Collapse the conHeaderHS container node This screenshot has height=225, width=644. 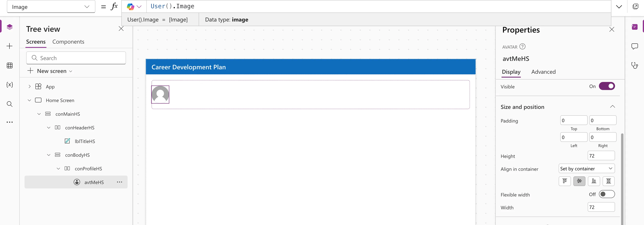(x=49, y=128)
